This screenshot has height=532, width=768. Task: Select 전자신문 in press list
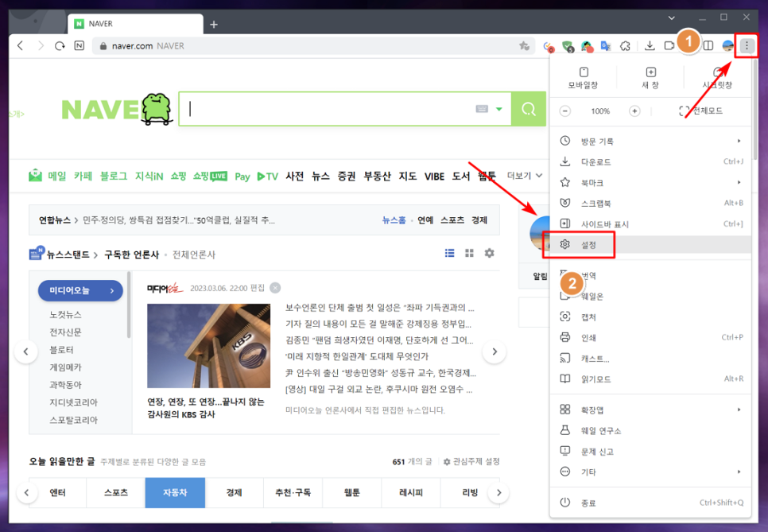tap(66, 332)
